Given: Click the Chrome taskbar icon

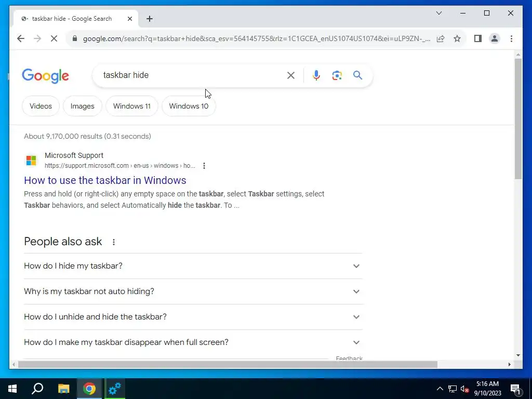Looking at the screenshot, I should pos(89,389).
